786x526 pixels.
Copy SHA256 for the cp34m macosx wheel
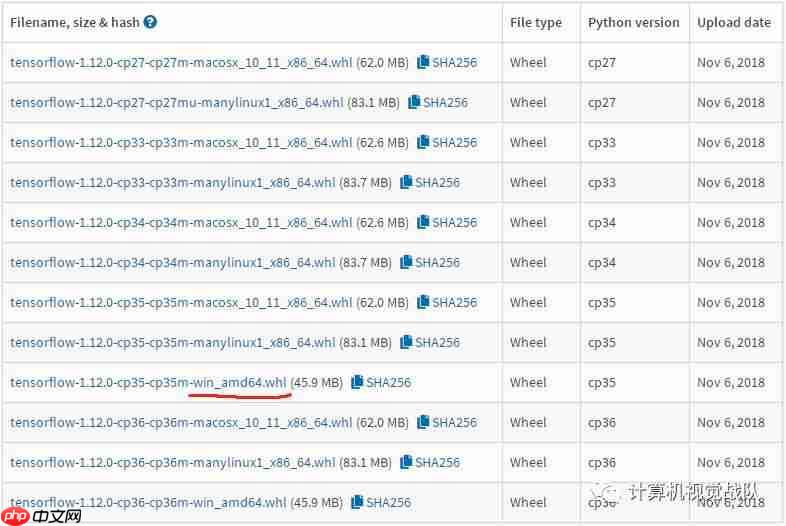point(447,223)
